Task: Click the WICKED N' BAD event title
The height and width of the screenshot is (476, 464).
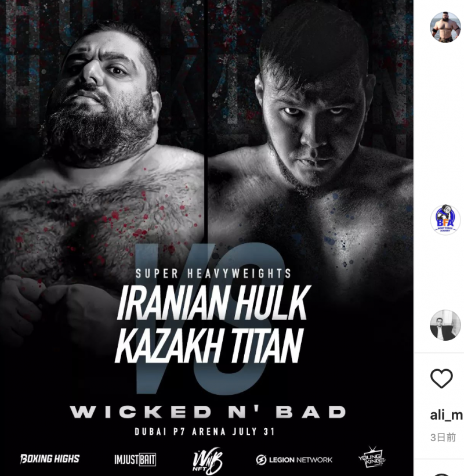Action: pos(208,412)
